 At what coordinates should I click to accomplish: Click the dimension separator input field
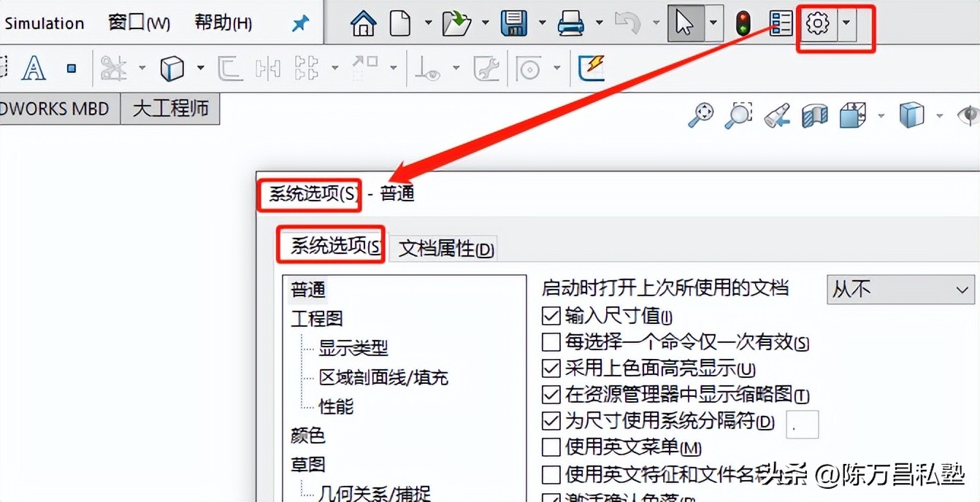click(802, 423)
